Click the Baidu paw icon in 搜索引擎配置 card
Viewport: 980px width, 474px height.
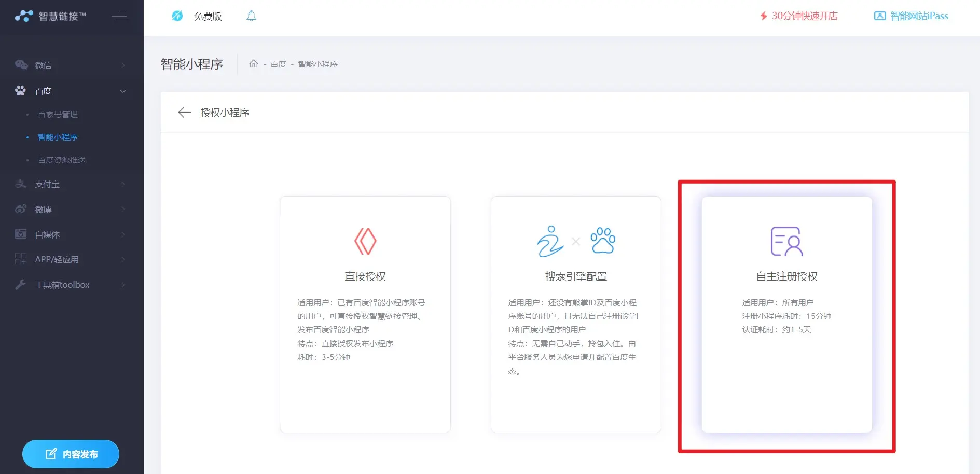603,241
